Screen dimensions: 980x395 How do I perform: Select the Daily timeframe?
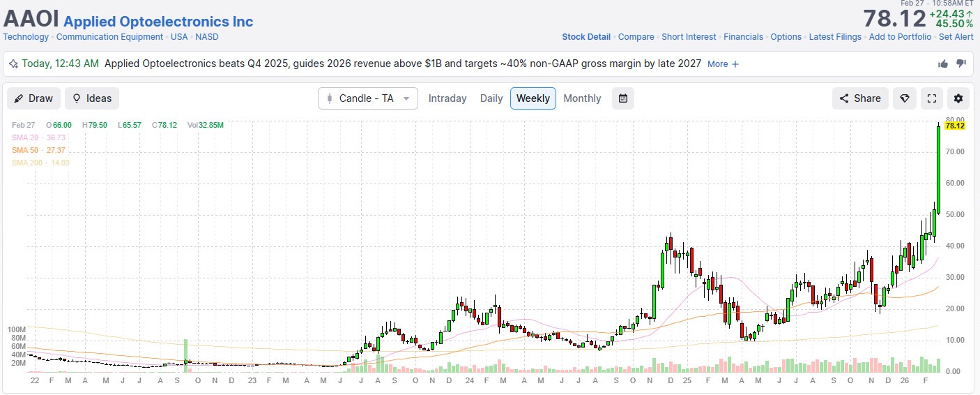(491, 98)
